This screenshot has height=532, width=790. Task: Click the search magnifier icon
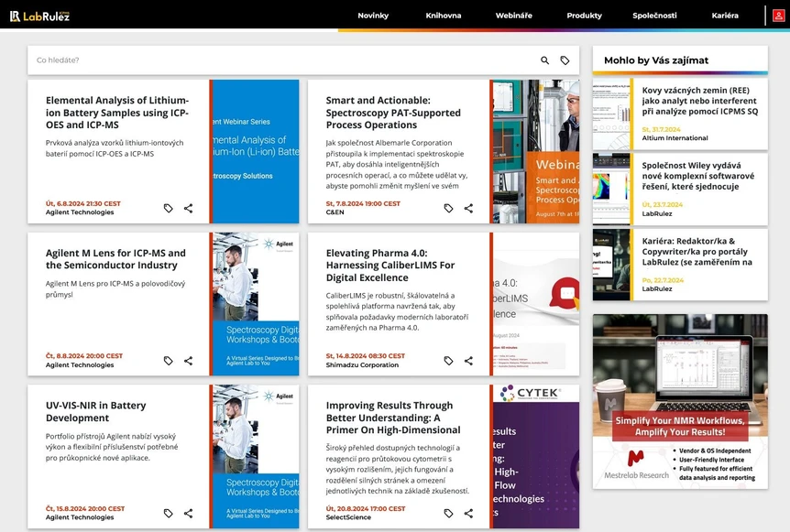coord(544,60)
